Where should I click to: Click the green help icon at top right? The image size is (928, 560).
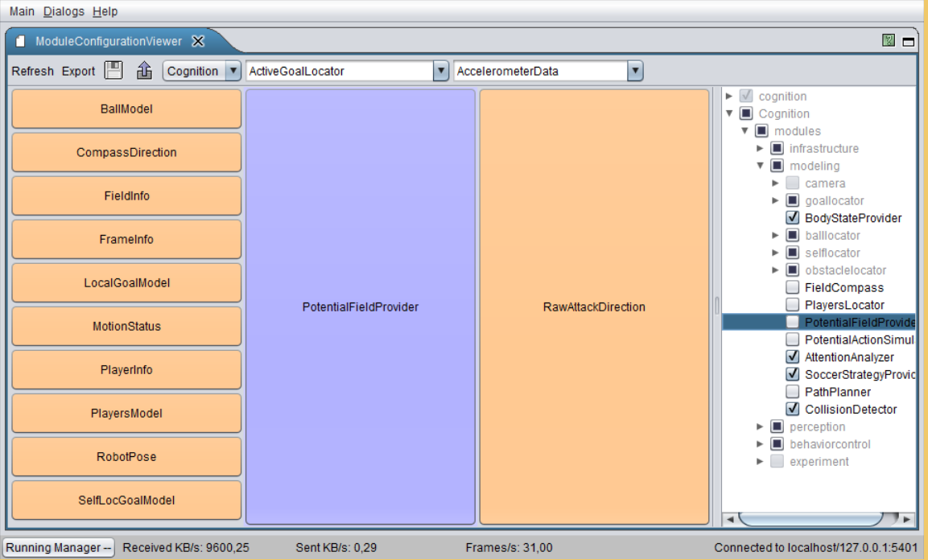point(889,41)
